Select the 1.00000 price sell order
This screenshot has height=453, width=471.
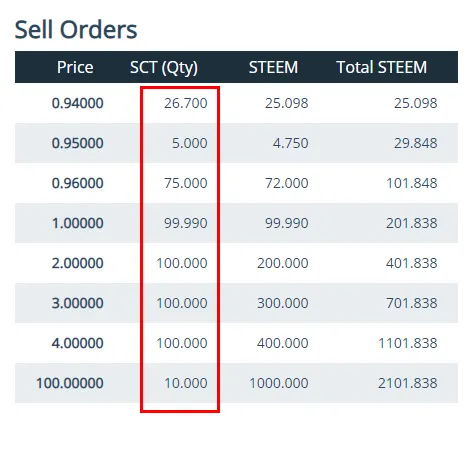click(236, 223)
